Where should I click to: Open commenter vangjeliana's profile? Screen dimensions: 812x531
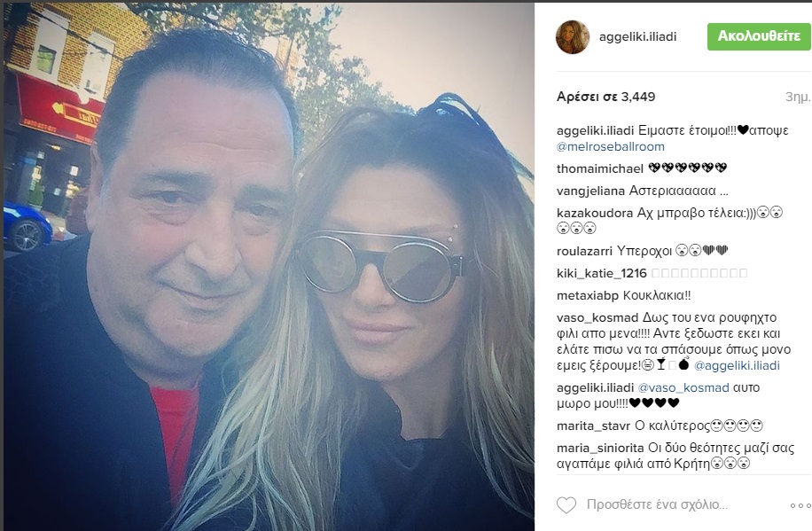(x=591, y=191)
